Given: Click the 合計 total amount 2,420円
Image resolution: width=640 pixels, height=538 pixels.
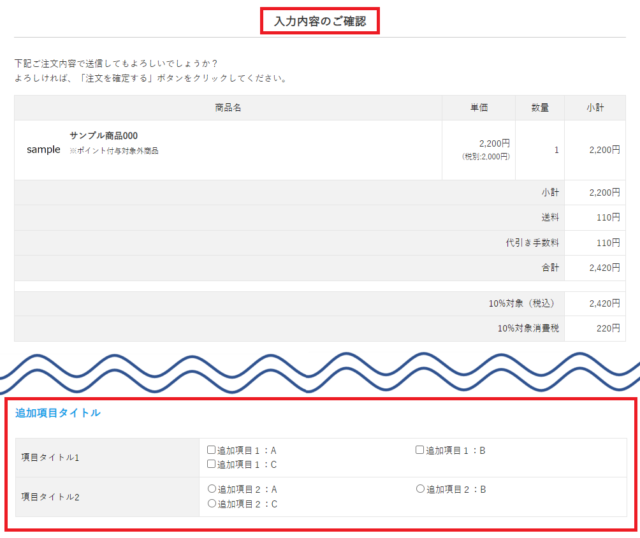Looking at the screenshot, I should click(604, 267).
